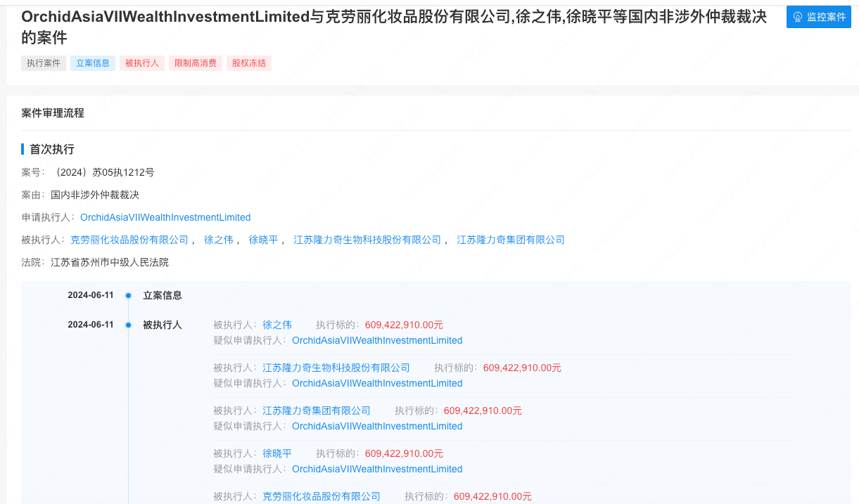The image size is (859, 504).
Task: Open 江苏隆力奇集团有限公司 link in header row
Action: coord(511,240)
